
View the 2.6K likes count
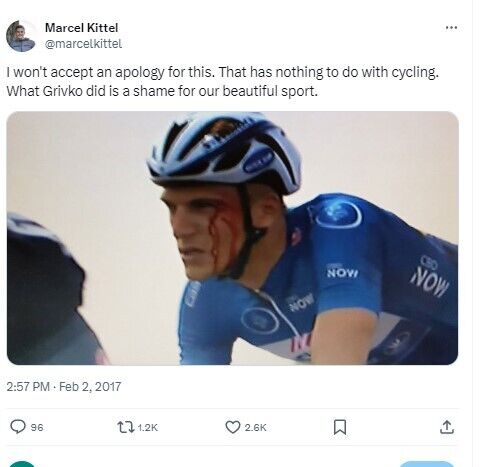255,427
